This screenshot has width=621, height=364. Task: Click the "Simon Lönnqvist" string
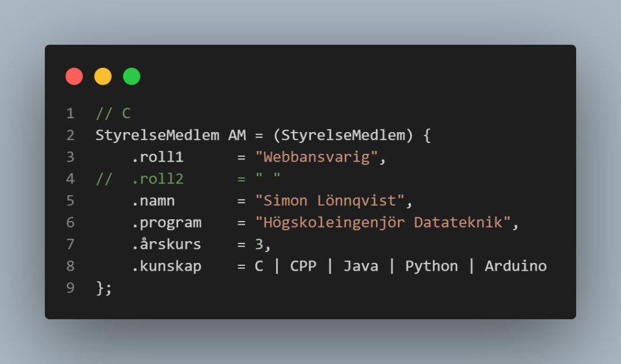[330, 200]
